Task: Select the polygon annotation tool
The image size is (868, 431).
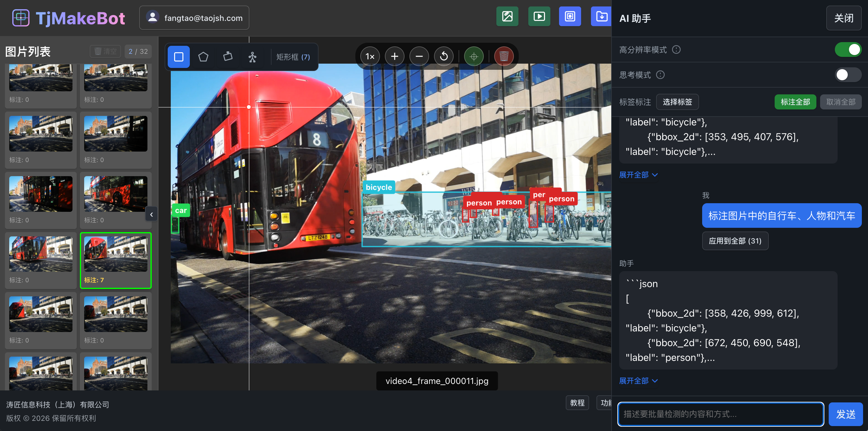Action: click(x=203, y=57)
